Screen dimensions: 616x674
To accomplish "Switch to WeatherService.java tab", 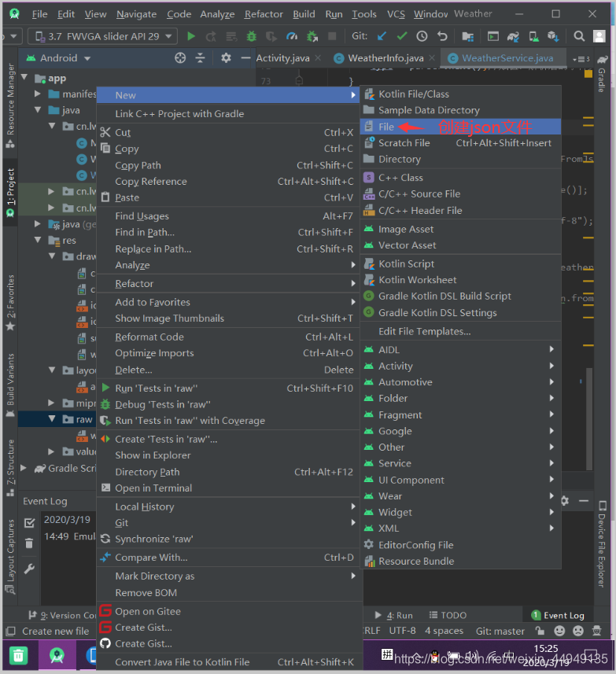I will click(x=502, y=58).
